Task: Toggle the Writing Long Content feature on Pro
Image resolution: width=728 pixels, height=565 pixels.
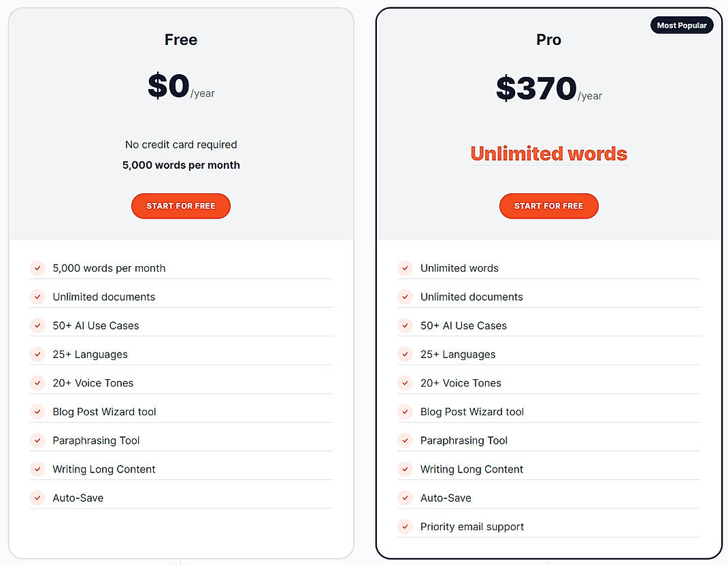Action: coord(406,469)
